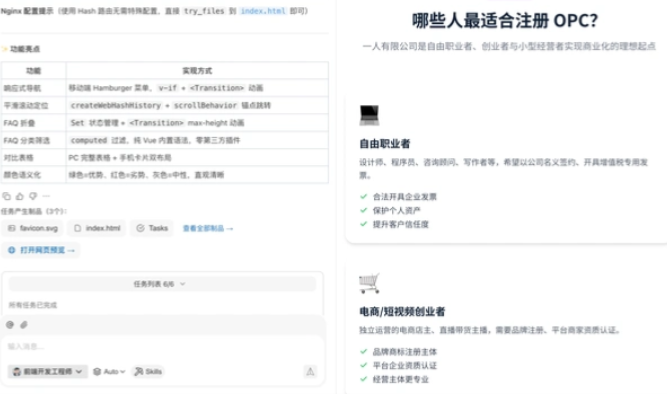The width and height of the screenshot is (667, 394).
Task: Open the favicon.svg artifact chip
Action: coord(33,228)
